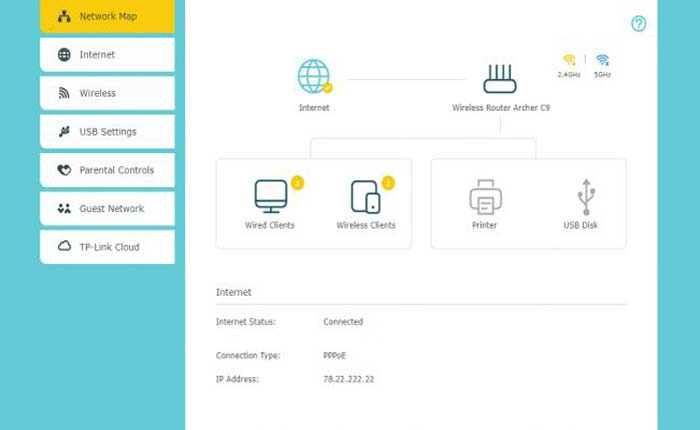Click the Wired Clients label
The height and width of the screenshot is (430, 700).
[x=270, y=225]
